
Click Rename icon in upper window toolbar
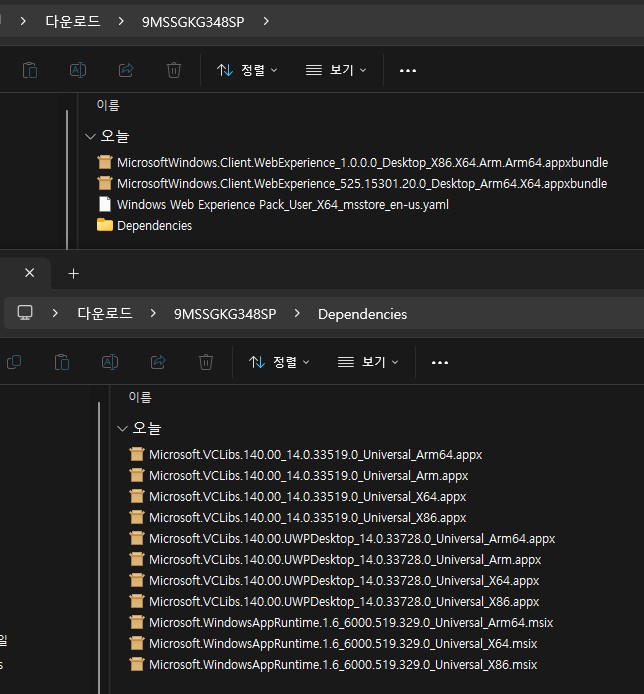point(78,70)
